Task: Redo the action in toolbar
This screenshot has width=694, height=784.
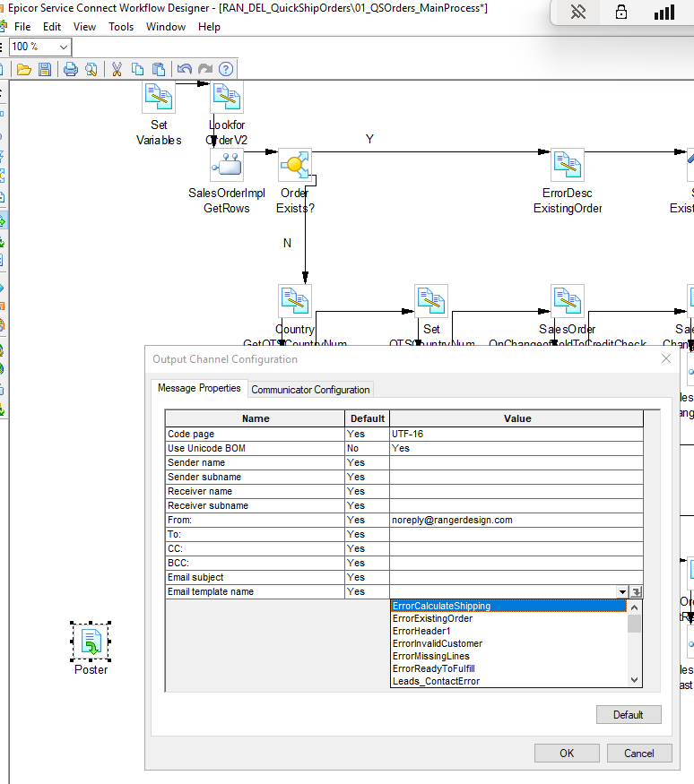Action: click(205, 69)
